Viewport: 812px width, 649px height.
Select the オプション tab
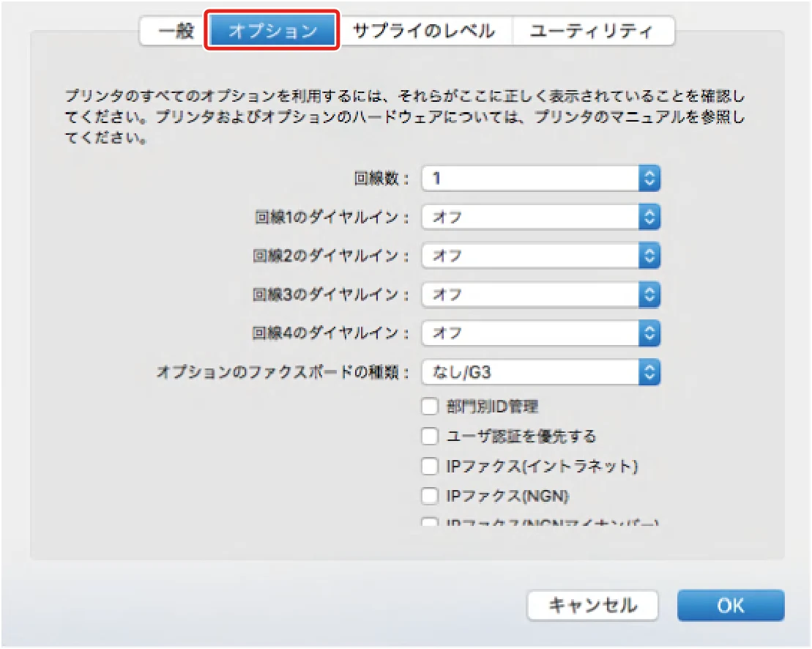272,31
